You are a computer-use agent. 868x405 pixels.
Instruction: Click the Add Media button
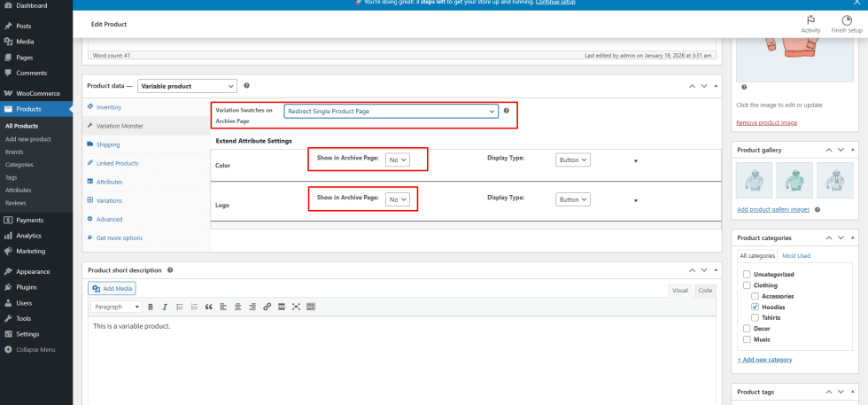click(x=112, y=288)
